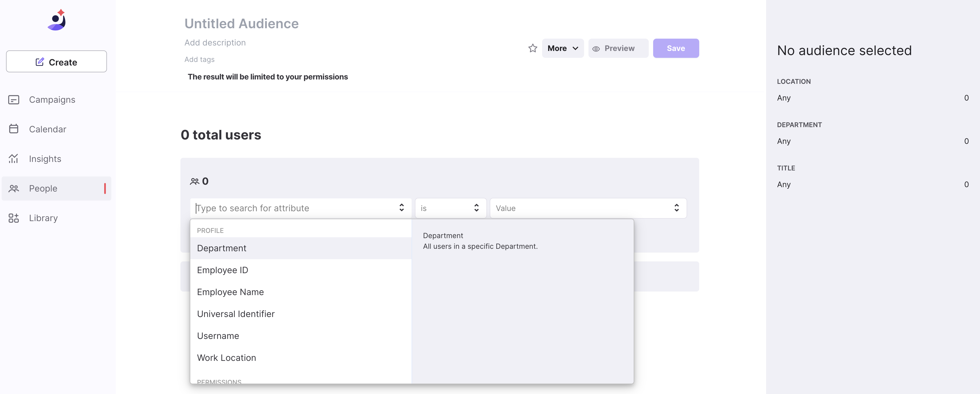Click the Preview button

tap(618, 48)
